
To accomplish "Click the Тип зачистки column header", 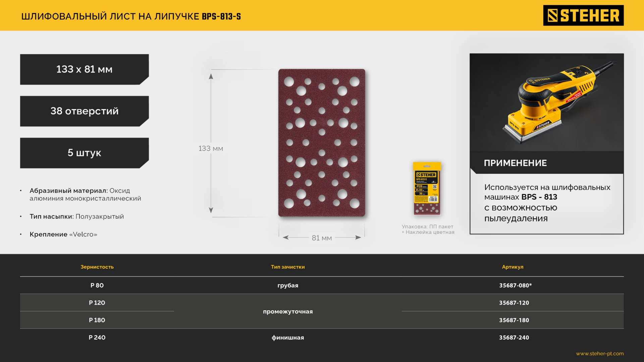I will tap(288, 267).
